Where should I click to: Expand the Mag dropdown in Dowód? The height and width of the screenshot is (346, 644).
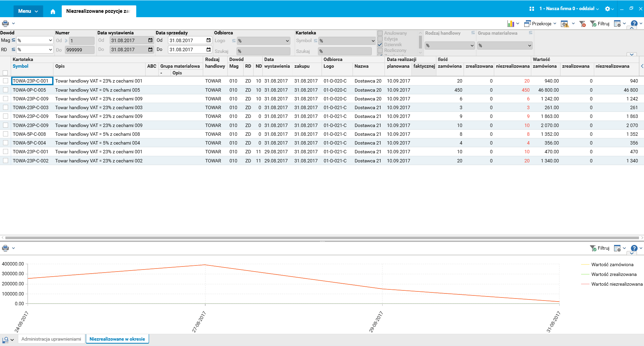[50, 40]
